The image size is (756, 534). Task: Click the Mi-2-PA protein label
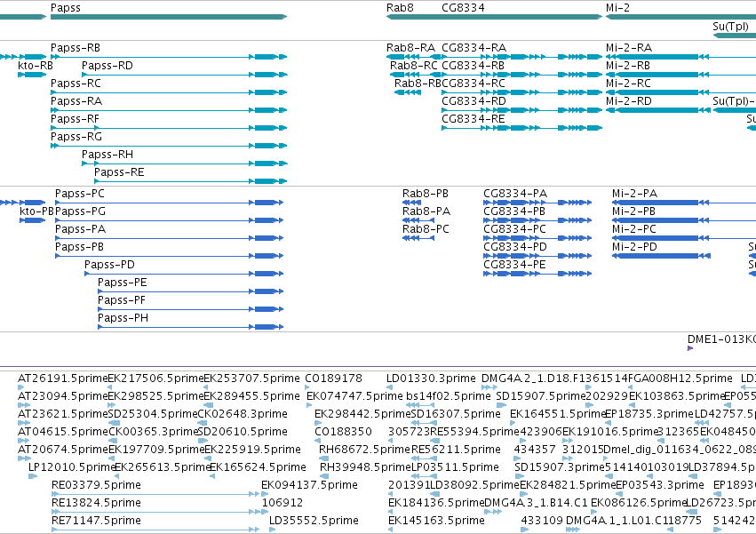pos(634,194)
